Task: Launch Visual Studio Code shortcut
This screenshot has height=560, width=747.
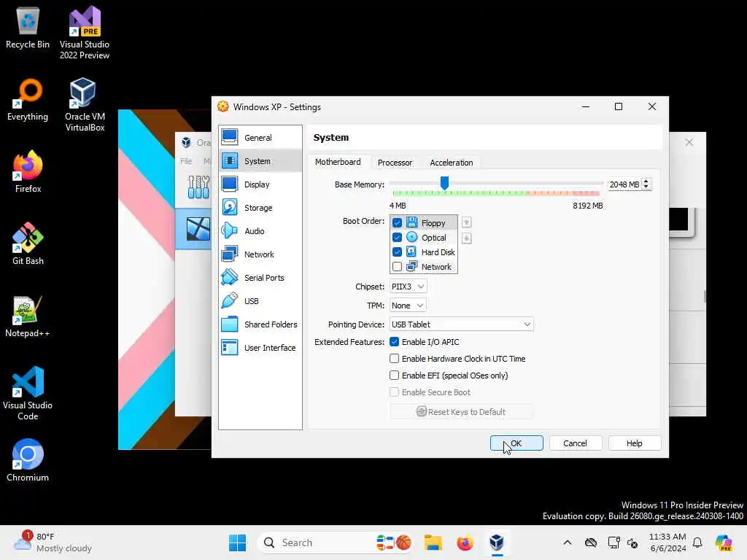Action: pos(28,393)
